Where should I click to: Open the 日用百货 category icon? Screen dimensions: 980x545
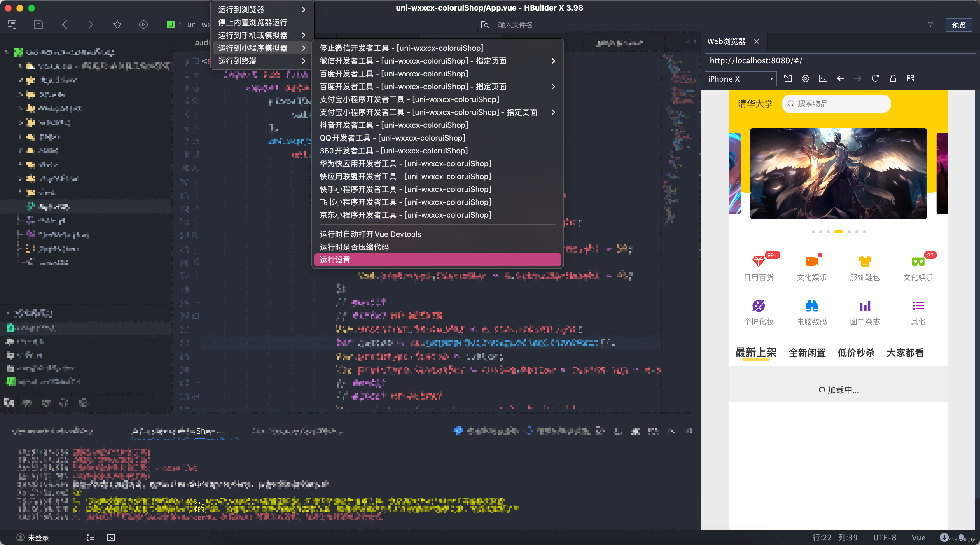coord(759,261)
